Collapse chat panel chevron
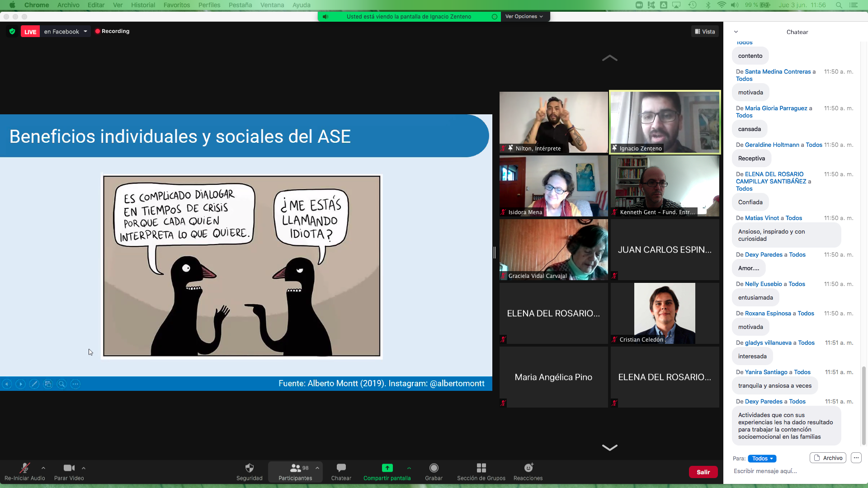 tap(736, 32)
